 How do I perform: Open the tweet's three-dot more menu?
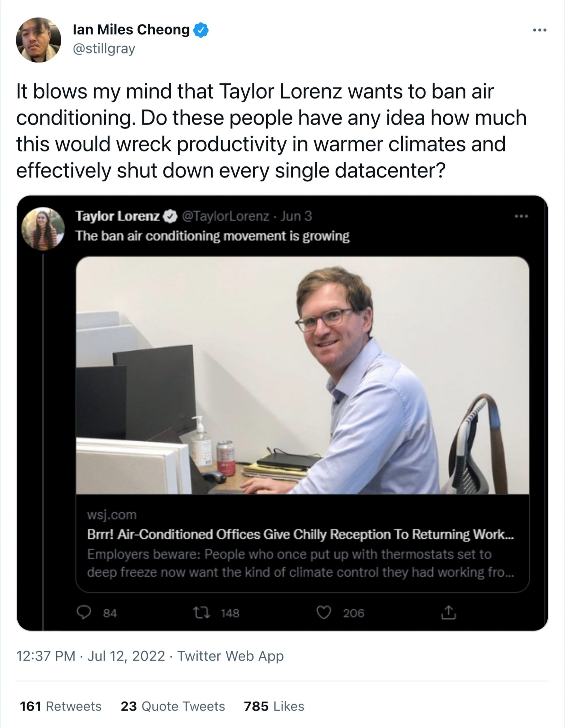coord(540,30)
